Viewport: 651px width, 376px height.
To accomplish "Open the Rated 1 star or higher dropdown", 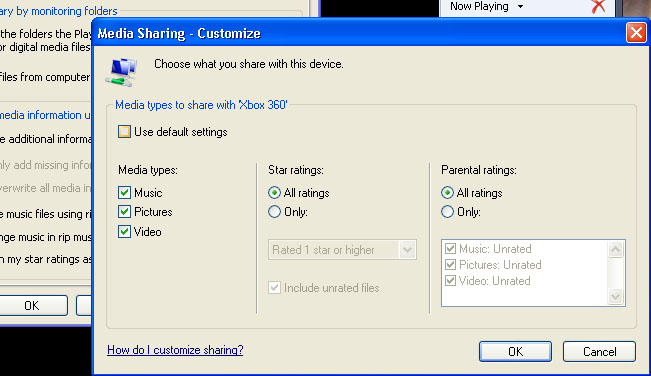I will tap(342, 250).
